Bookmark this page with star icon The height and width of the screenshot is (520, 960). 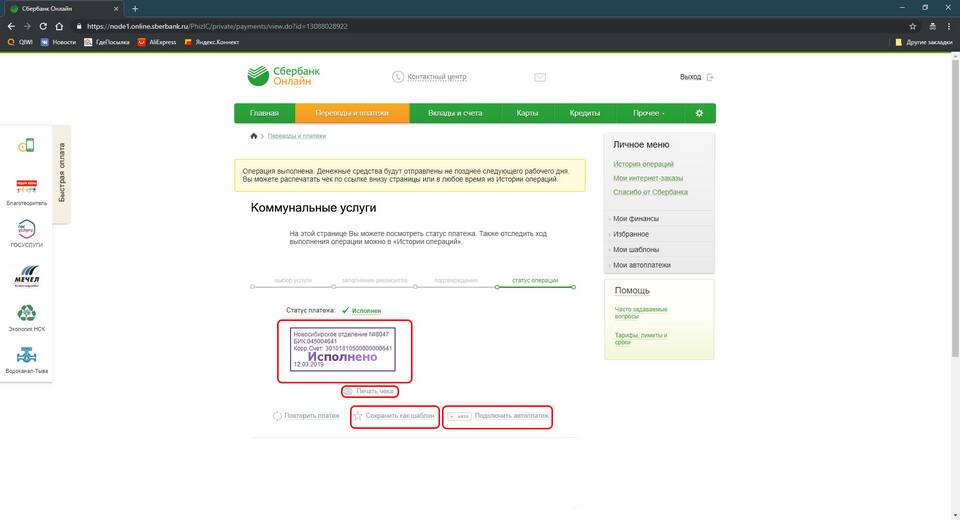click(x=912, y=26)
